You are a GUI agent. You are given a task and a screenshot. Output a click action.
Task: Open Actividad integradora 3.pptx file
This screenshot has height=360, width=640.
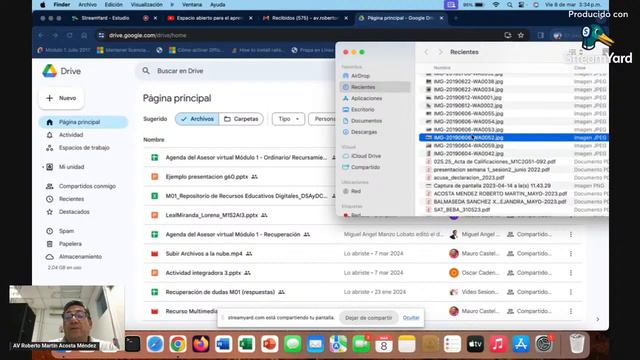coord(203,273)
